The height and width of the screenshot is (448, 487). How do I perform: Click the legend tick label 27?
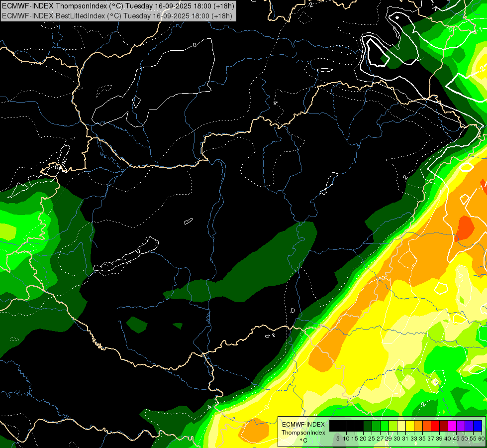[380, 439]
